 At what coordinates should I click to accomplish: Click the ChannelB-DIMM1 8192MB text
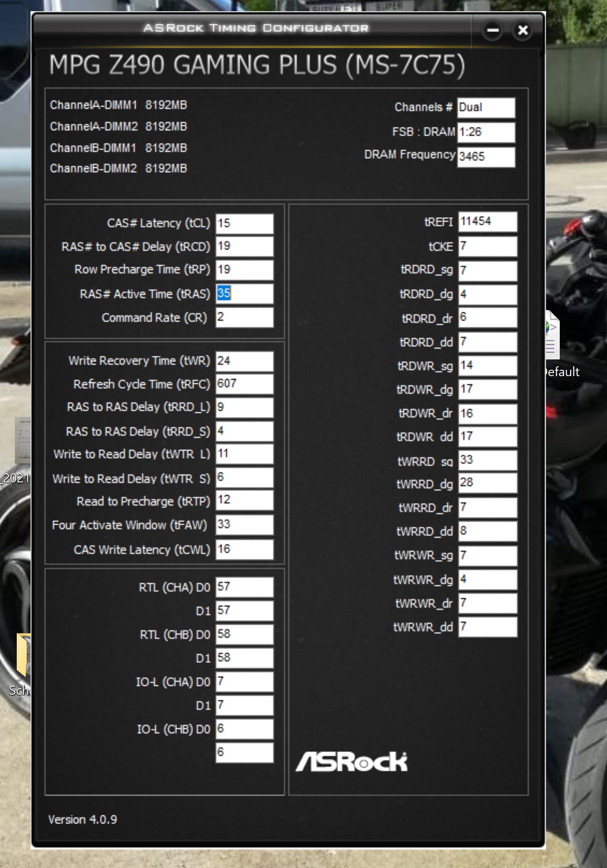click(119, 148)
